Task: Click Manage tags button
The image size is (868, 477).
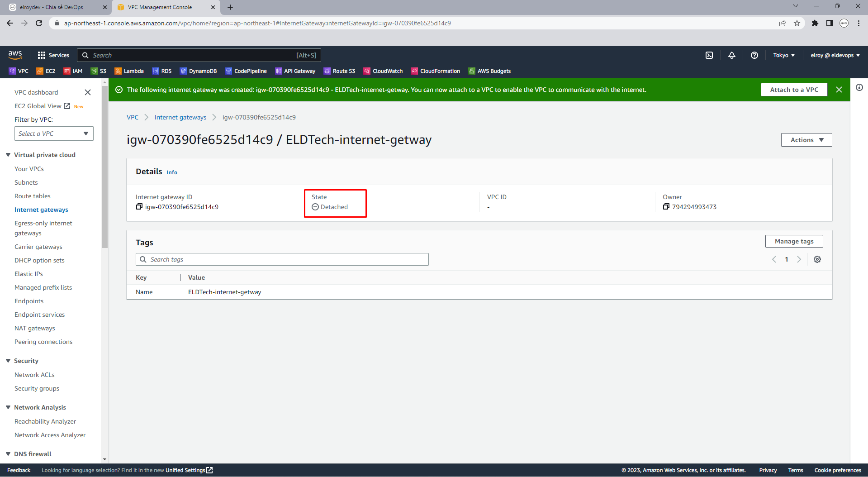Action: click(794, 241)
